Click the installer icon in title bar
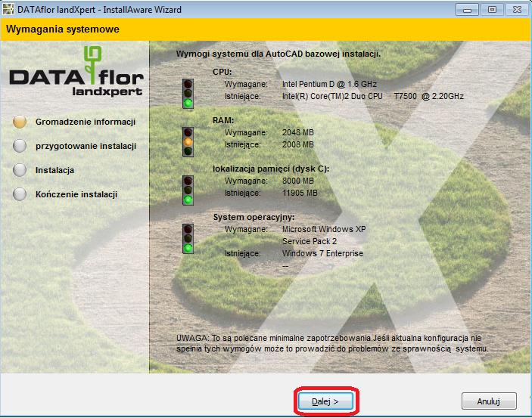The width and height of the screenshot is (532, 418). [x=8, y=9]
